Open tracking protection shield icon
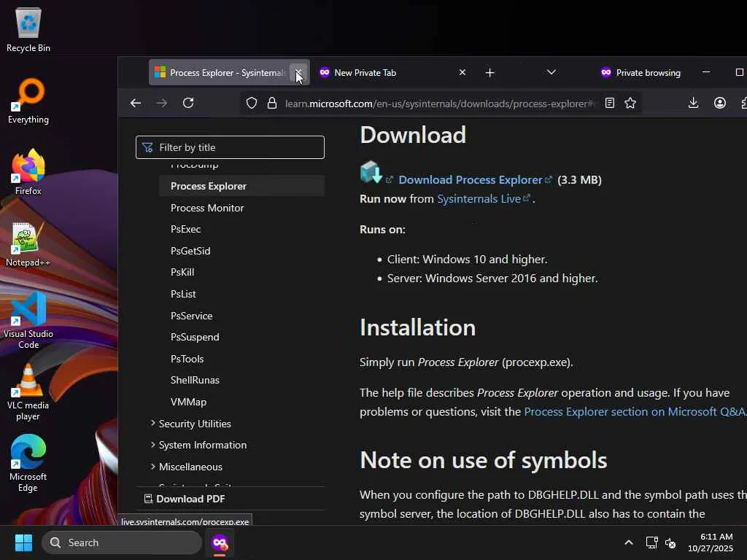This screenshot has height=560, width=747. point(252,103)
